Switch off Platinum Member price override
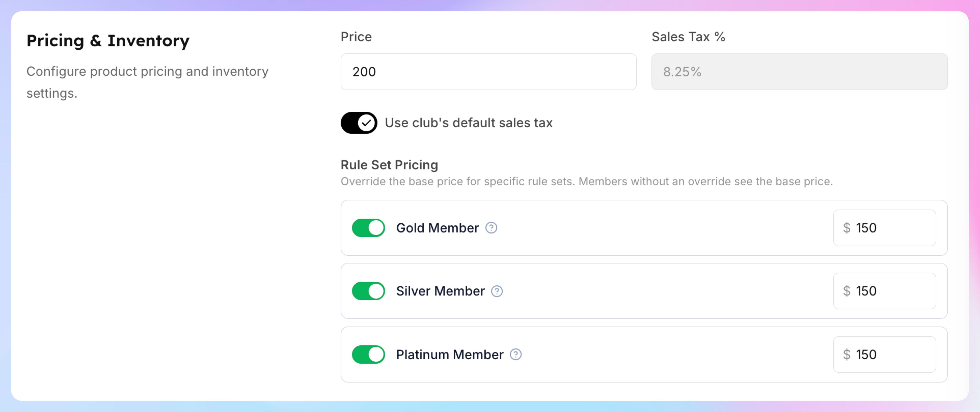This screenshot has height=412, width=980. pos(368,355)
